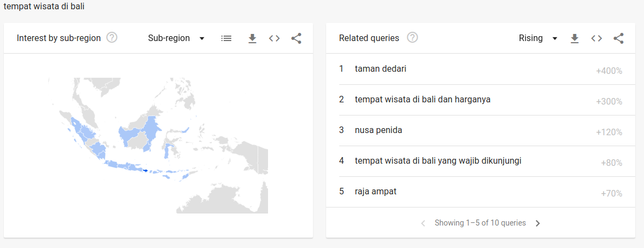
Task: Open help for Related queries
Action: click(412, 38)
